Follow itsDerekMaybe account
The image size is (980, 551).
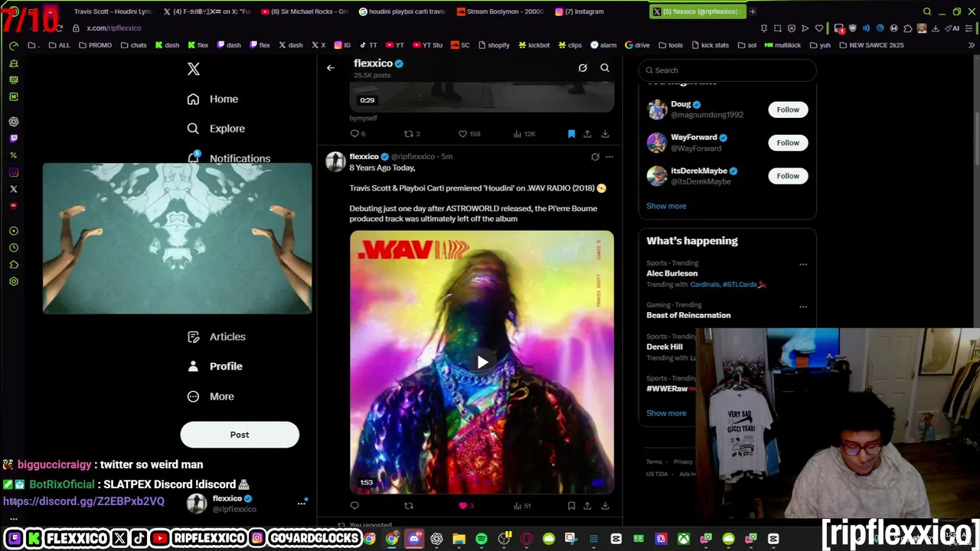788,176
